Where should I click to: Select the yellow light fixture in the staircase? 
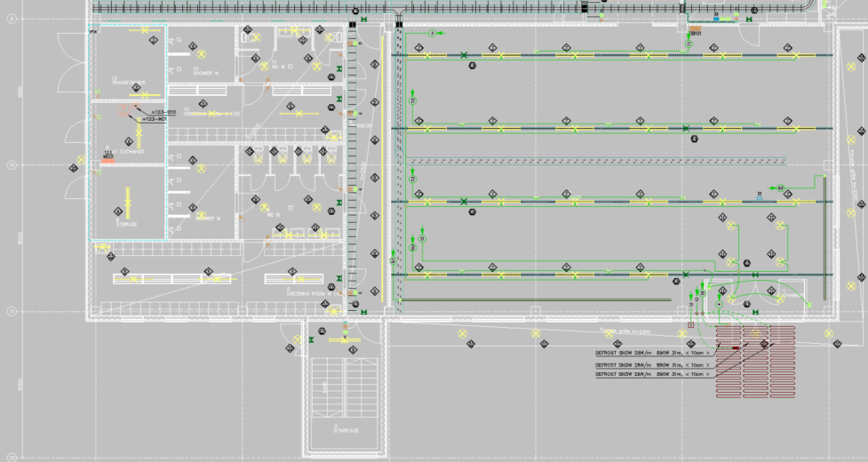(345, 339)
